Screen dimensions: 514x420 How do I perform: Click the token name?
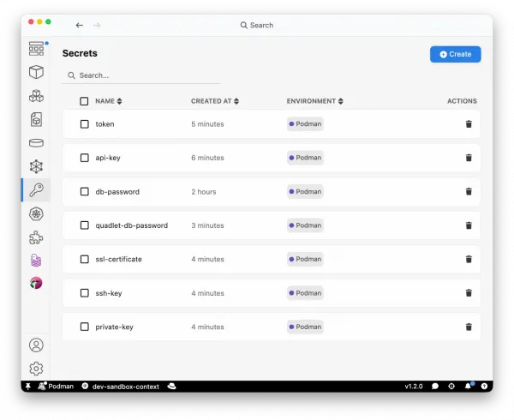click(x=105, y=124)
